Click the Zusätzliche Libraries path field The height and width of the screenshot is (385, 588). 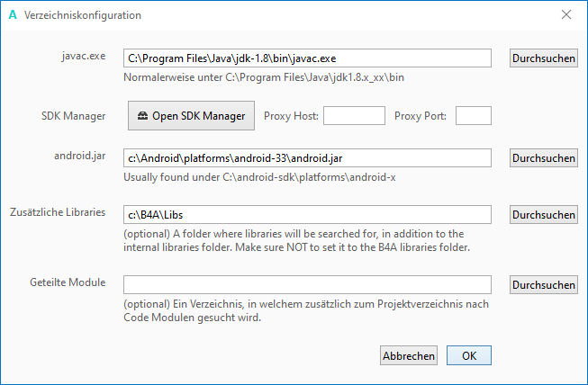pyautogui.click(x=306, y=215)
